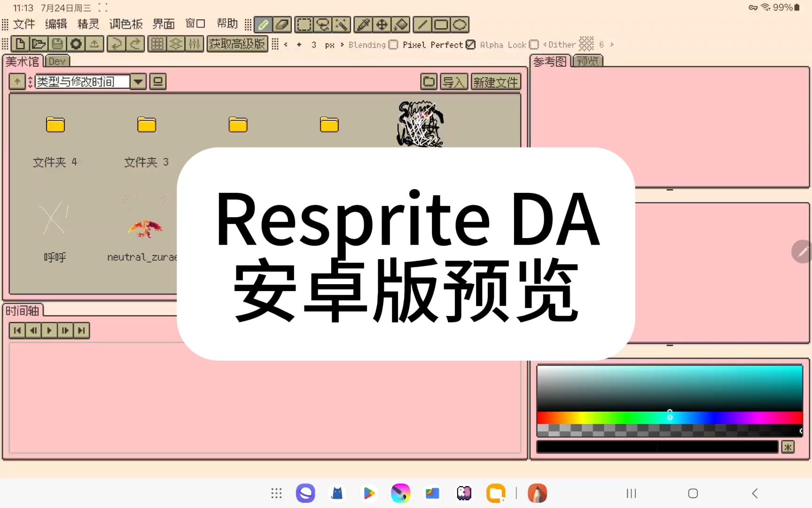Step to next frame in timeline

pyautogui.click(x=65, y=331)
